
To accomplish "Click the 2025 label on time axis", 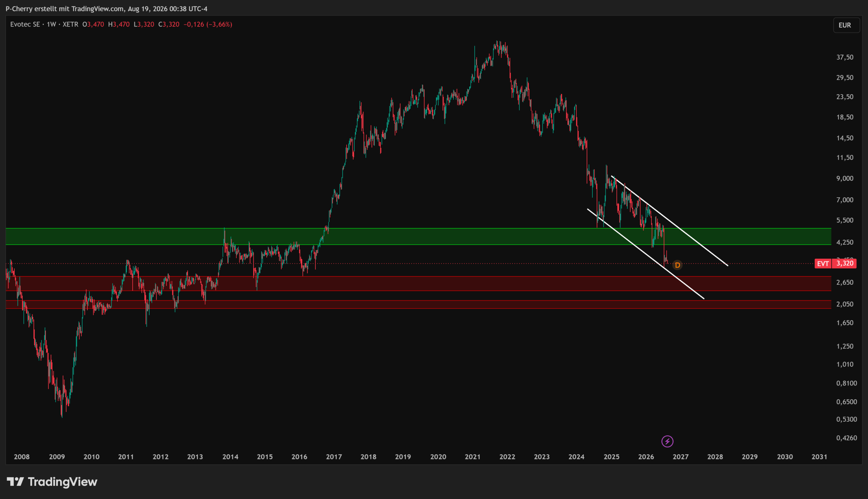I will 612,457.
